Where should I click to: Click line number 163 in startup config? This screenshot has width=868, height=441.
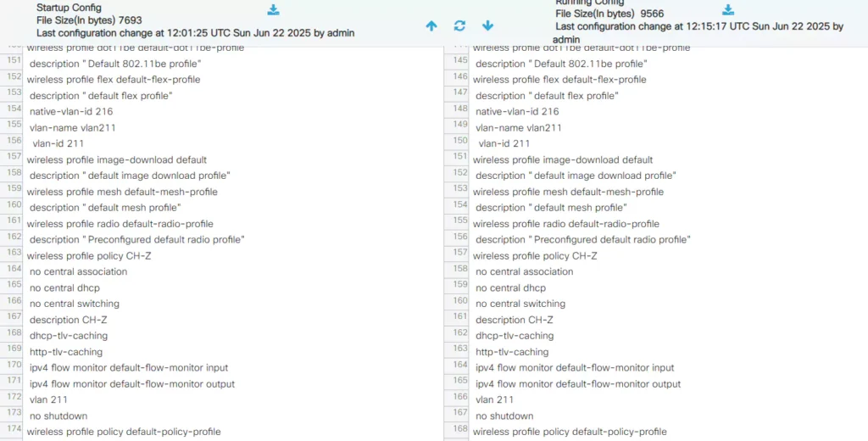[x=14, y=252]
